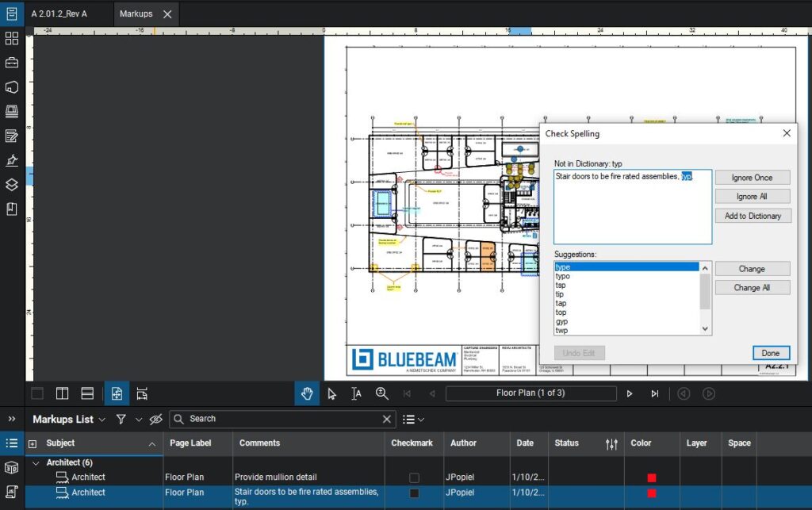Image resolution: width=812 pixels, height=510 pixels.
Task: Open the Tool Chest panel icon
Action: coord(12,63)
